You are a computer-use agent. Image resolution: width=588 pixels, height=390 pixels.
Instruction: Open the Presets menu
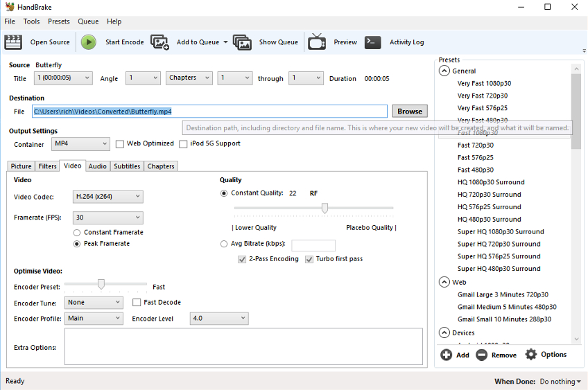coord(59,21)
